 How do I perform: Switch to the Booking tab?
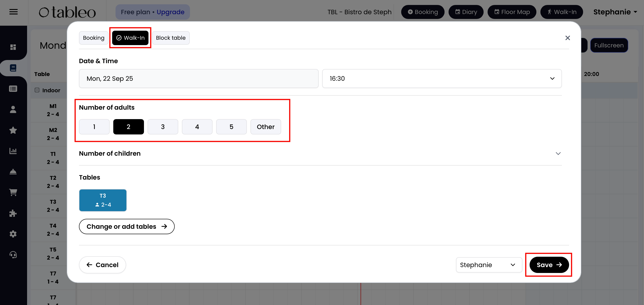93,38
